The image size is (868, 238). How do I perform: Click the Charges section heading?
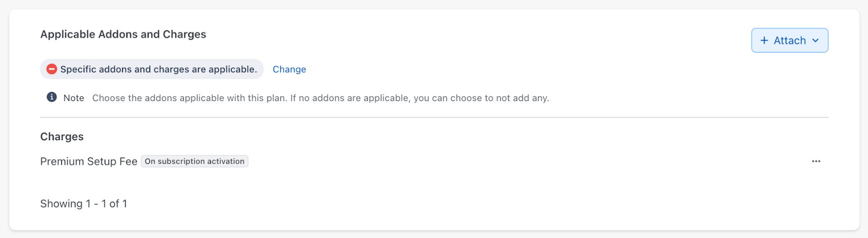pos(62,137)
